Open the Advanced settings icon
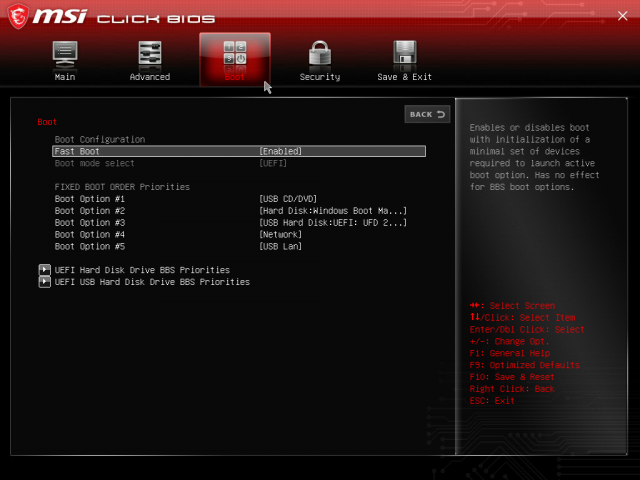This screenshot has height=480, width=640. [x=150, y=54]
